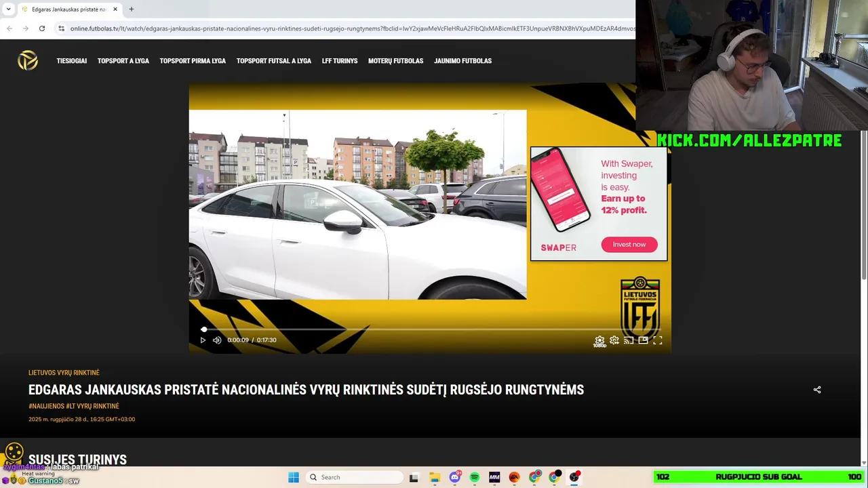Click the taskbar Search box
This screenshot has width=868, height=488.
point(353,477)
